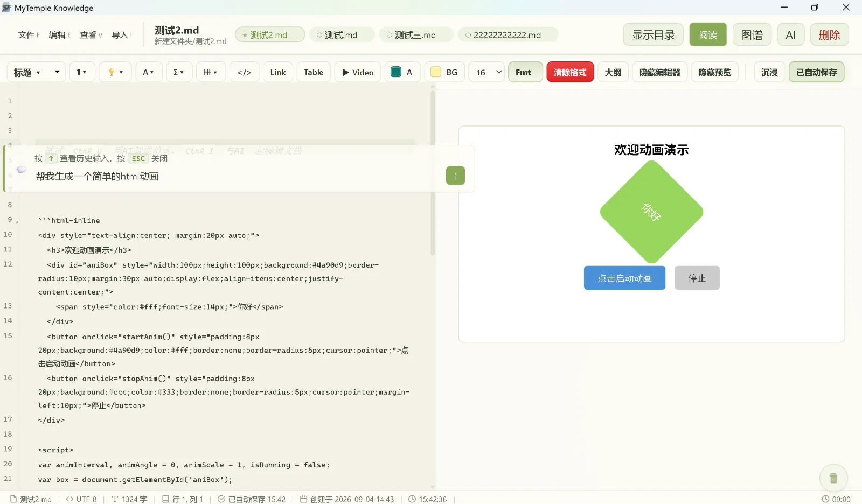Insert a Link
The height and width of the screenshot is (504, 862).
[278, 72]
